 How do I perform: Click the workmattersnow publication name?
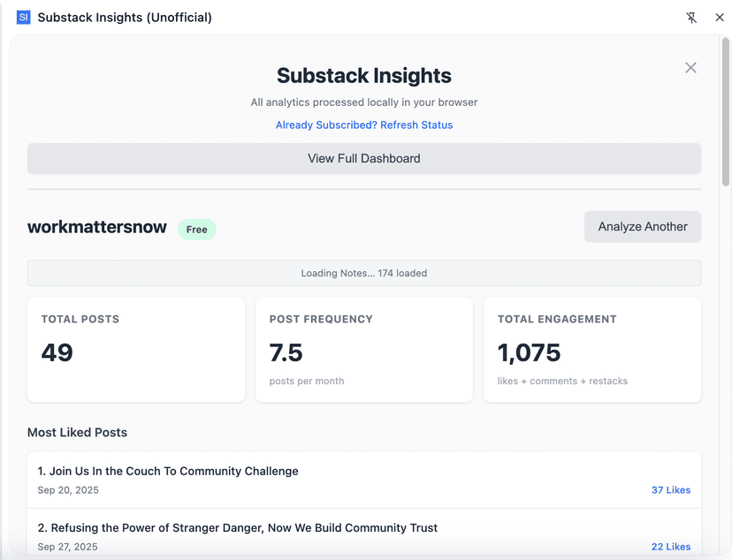[x=96, y=227]
